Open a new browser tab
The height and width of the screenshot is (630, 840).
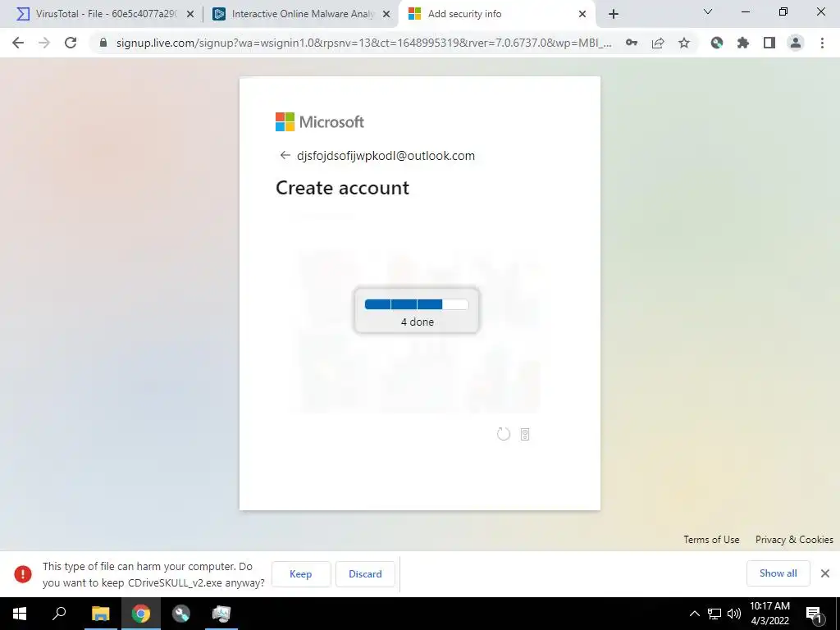click(x=614, y=15)
